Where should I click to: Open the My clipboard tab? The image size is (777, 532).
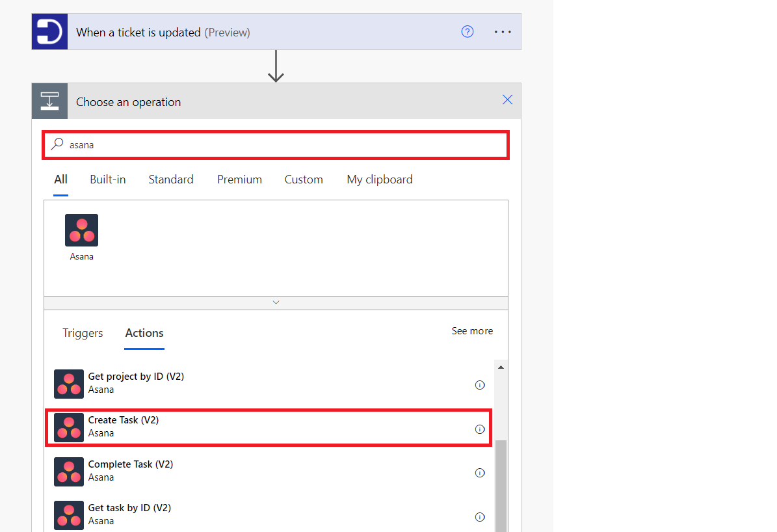(x=379, y=180)
